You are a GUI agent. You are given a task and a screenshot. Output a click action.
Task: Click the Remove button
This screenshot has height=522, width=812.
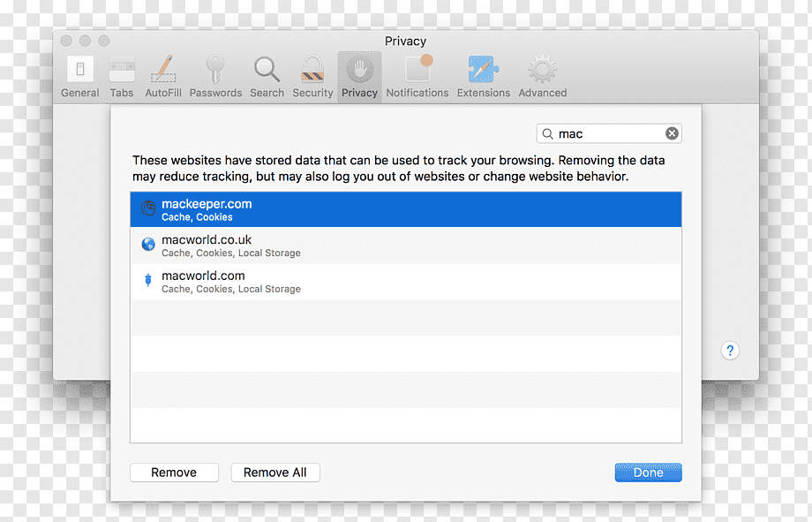click(x=174, y=473)
